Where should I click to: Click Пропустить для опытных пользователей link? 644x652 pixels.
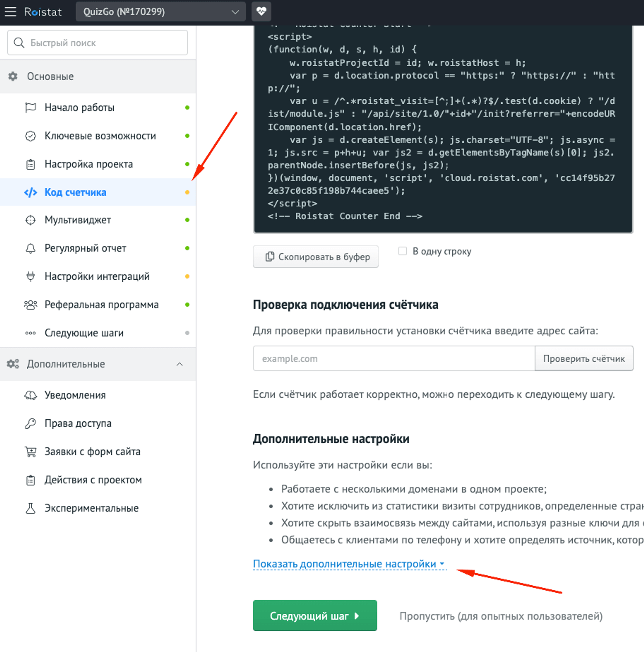tap(501, 616)
